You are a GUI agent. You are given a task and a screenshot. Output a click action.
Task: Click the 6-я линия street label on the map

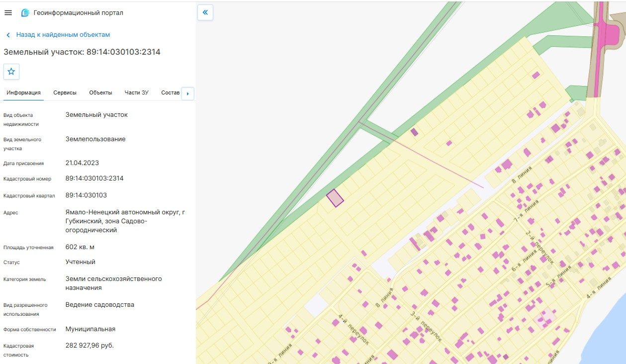525,261
